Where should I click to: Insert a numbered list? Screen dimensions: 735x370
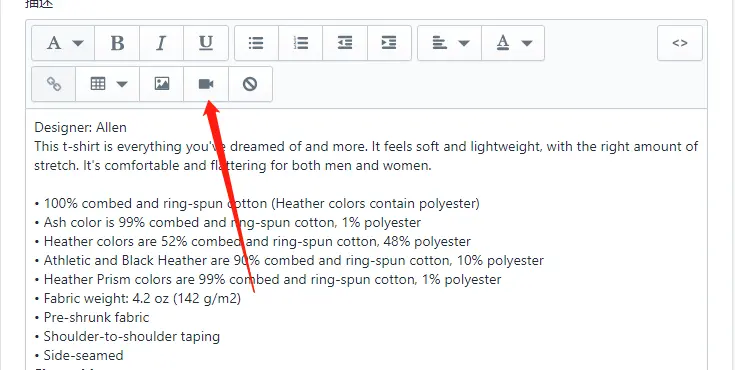click(x=300, y=43)
